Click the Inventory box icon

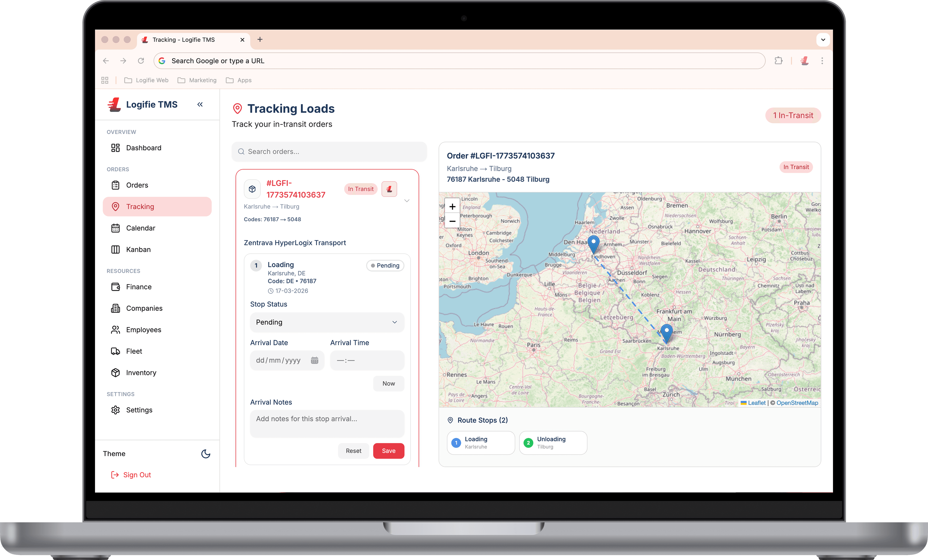[115, 373]
